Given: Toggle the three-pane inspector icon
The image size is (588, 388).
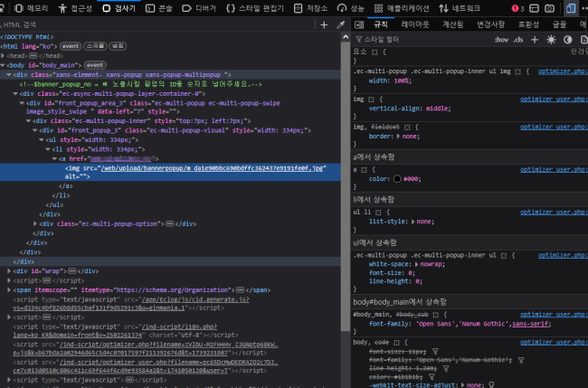Looking at the screenshot, I should (359, 24).
